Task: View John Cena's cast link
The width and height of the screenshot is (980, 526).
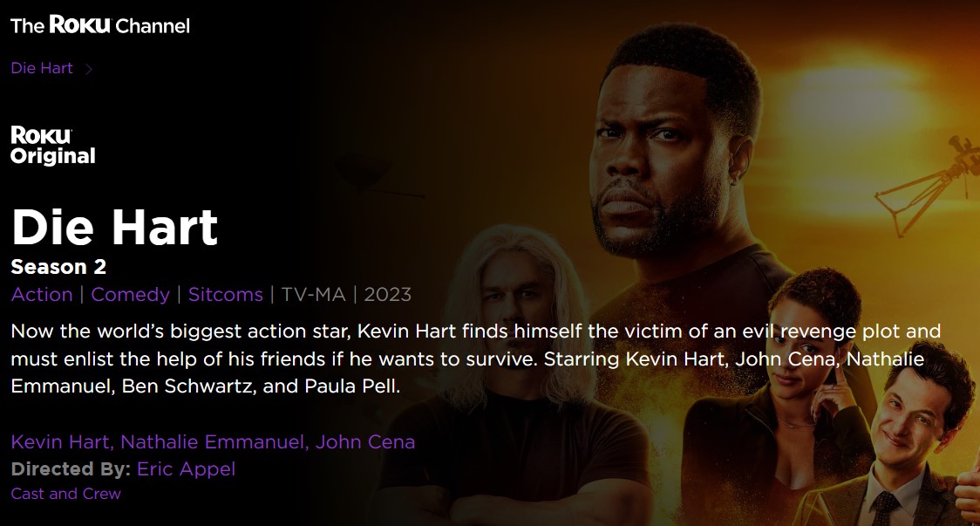Action: click(365, 441)
